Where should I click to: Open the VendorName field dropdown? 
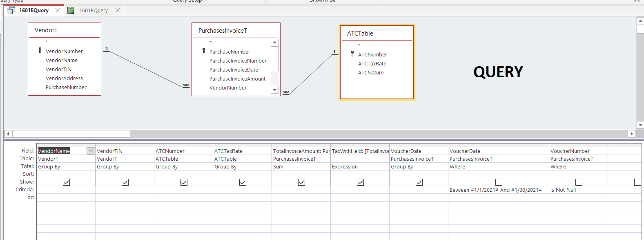click(x=91, y=151)
